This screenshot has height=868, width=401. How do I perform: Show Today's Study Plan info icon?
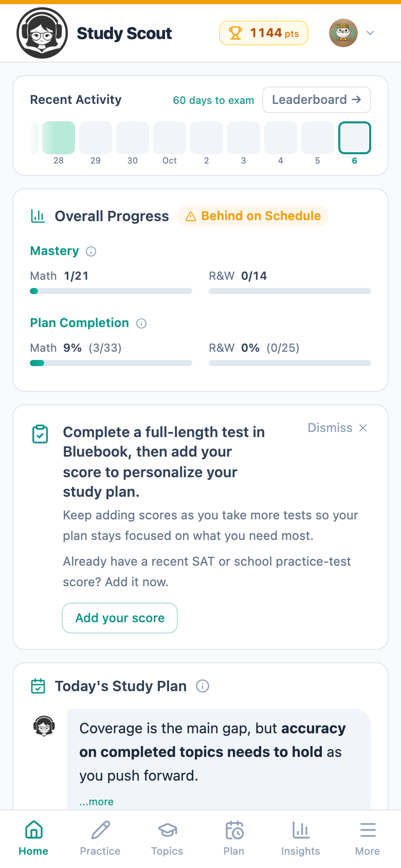(x=203, y=686)
